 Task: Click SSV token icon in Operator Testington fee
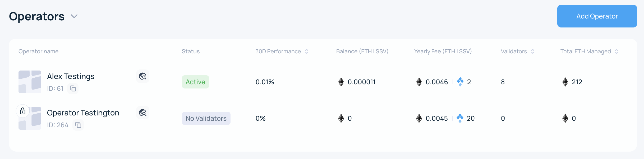tap(460, 118)
